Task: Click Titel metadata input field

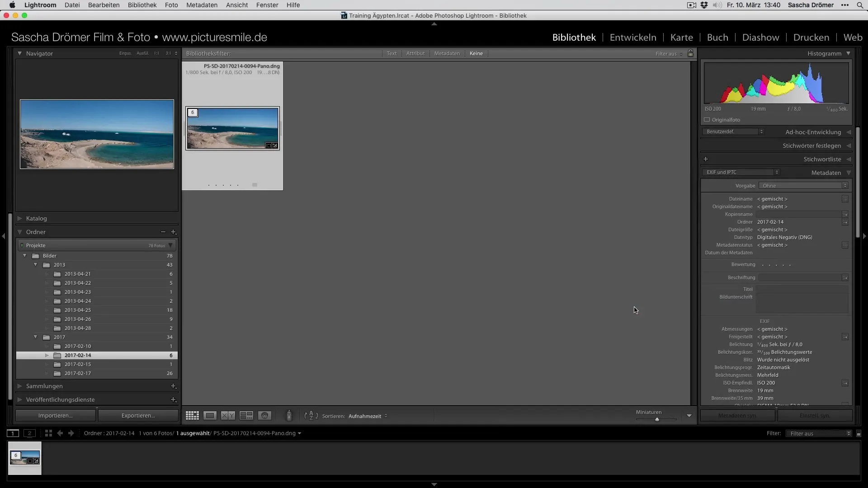Action: coord(802,289)
